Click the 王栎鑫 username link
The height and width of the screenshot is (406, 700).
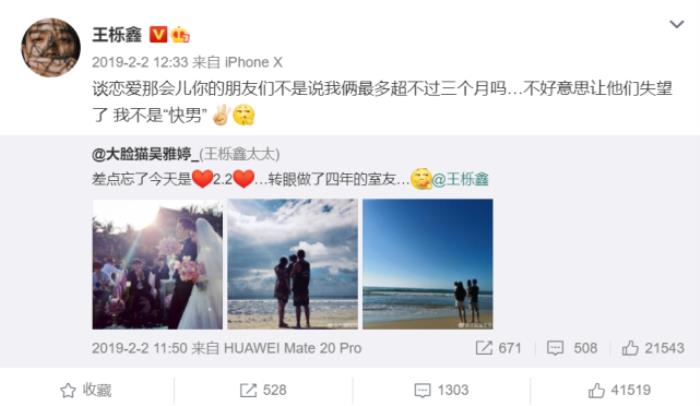(x=117, y=34)
